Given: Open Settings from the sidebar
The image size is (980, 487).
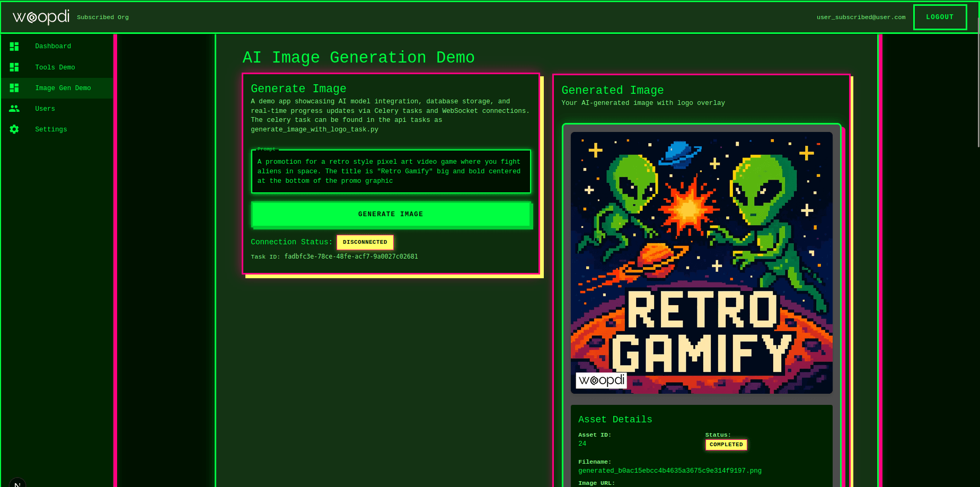Looking at the screenshot, I should (x=51, y=129).
